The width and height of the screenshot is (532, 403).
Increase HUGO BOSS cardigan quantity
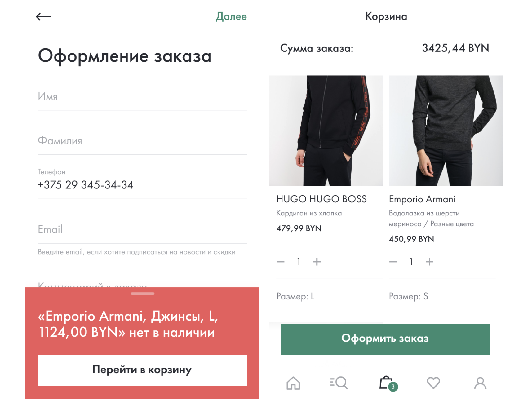click(317, 262)
